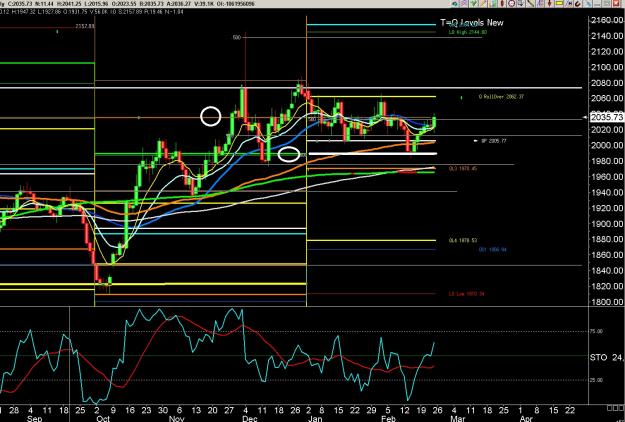625x422 pixels.
Task: Click the 1800.00 price axis label
Action: [x=607, y=302]
